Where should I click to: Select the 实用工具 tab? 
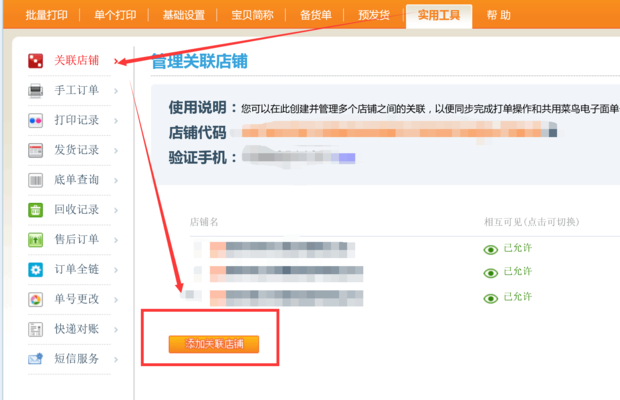439,16
